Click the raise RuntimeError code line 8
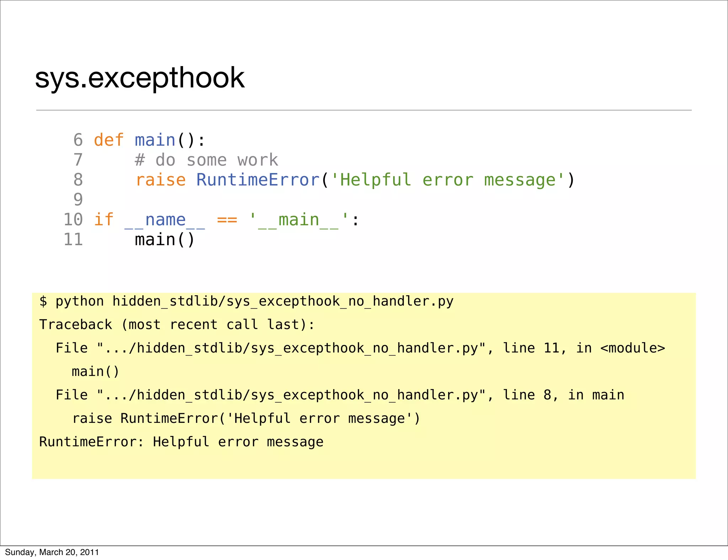The width and height of the screenshot is (728, 560). pos(355,180)
